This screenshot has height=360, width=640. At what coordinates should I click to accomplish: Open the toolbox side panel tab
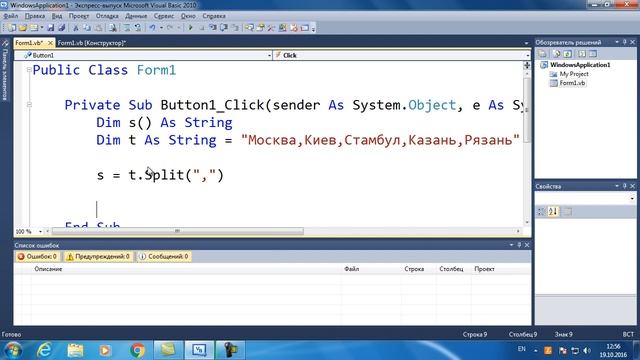pyautogui.click(x=5, y=71)
